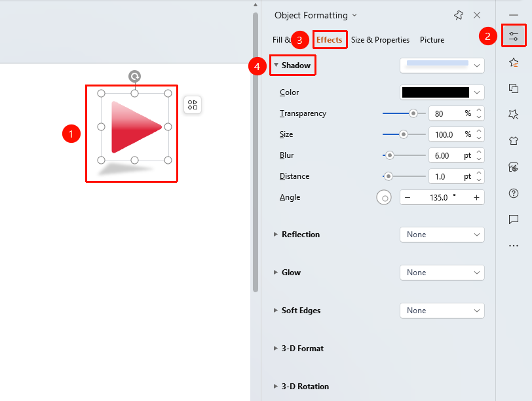The image size is (532, 401).
Task: Open the shirt-shaped template icon in sidebar
Action: point(514,140)
